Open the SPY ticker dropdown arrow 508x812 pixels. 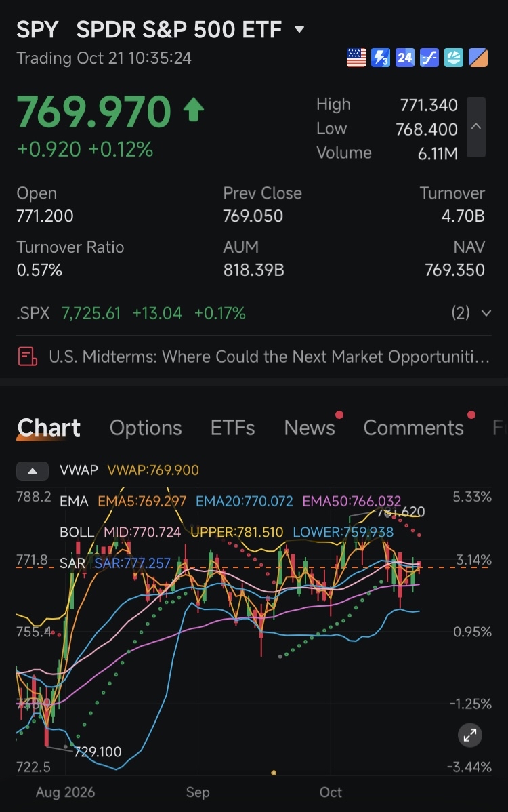[299, 30]
